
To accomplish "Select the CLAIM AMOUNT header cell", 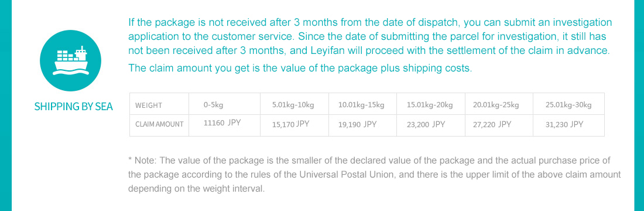I will 159,125.
